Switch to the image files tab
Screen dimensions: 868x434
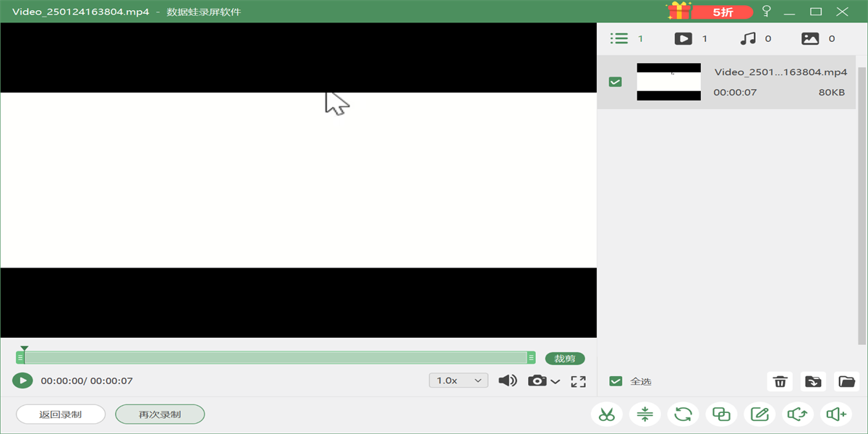[x=818, y=39]
